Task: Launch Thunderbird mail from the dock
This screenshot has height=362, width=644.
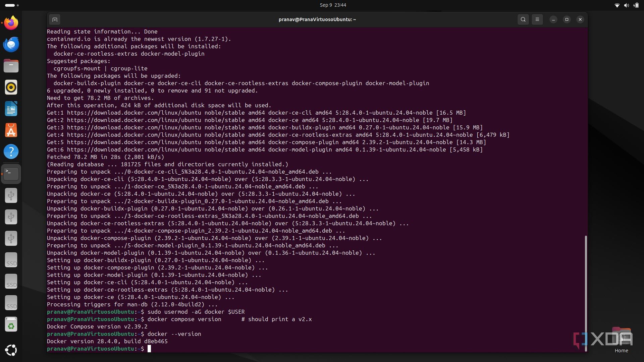Action: tap(11, 44)
